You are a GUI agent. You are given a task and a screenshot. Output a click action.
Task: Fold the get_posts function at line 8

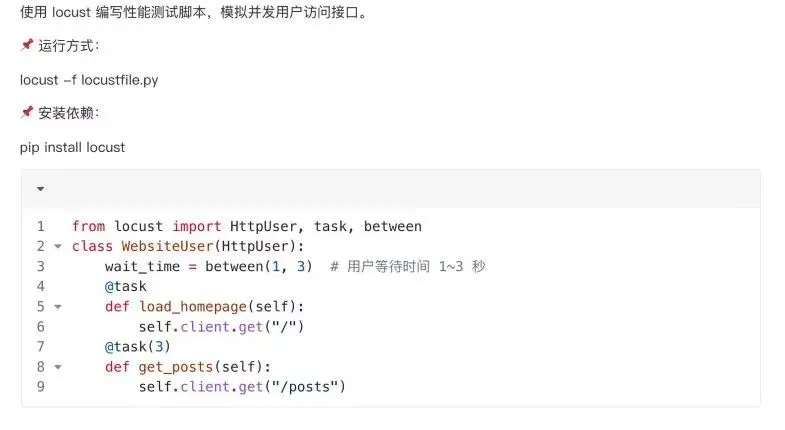tap(57, 367)
